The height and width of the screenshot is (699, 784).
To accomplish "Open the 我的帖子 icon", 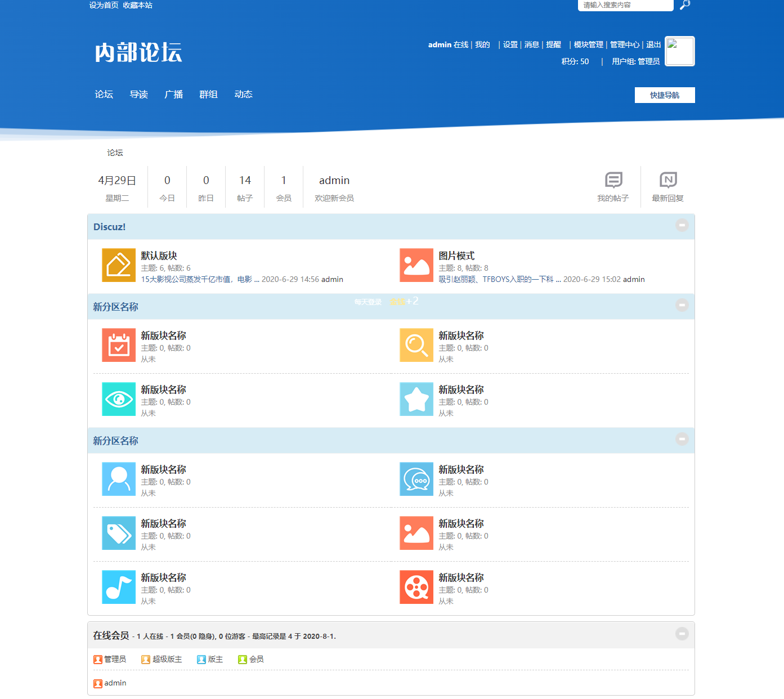I will [613, 180].
